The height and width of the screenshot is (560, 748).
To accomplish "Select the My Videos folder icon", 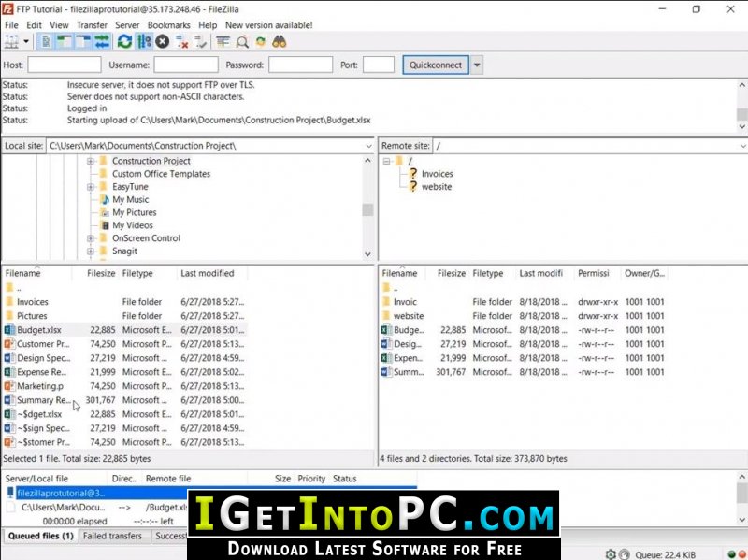I will click(x=105, y=225).
